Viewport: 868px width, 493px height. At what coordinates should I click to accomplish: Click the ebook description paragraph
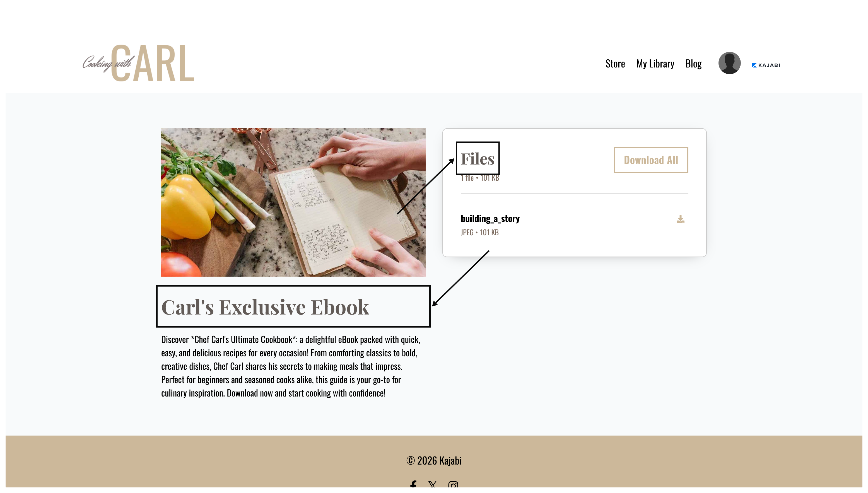click(291, 366)
